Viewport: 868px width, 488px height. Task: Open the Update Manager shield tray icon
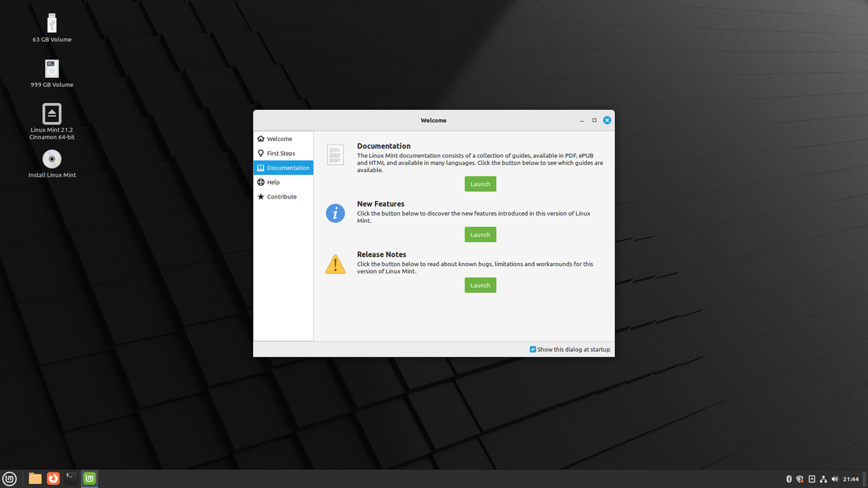pos(800,479)
